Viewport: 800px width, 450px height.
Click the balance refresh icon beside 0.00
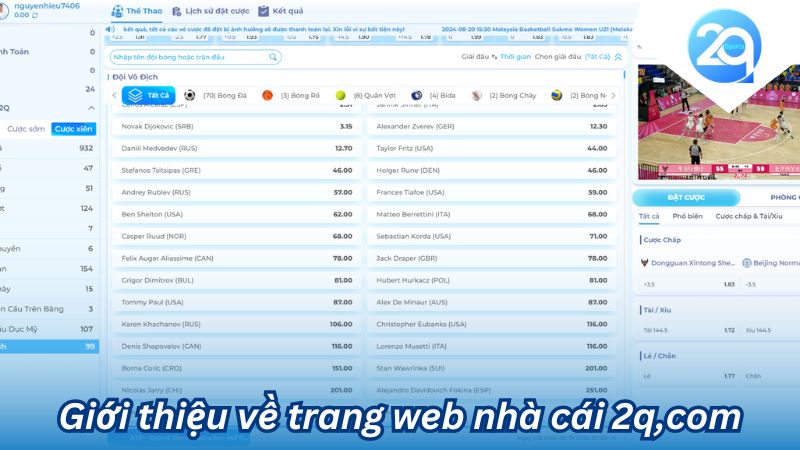coord(35,16)
